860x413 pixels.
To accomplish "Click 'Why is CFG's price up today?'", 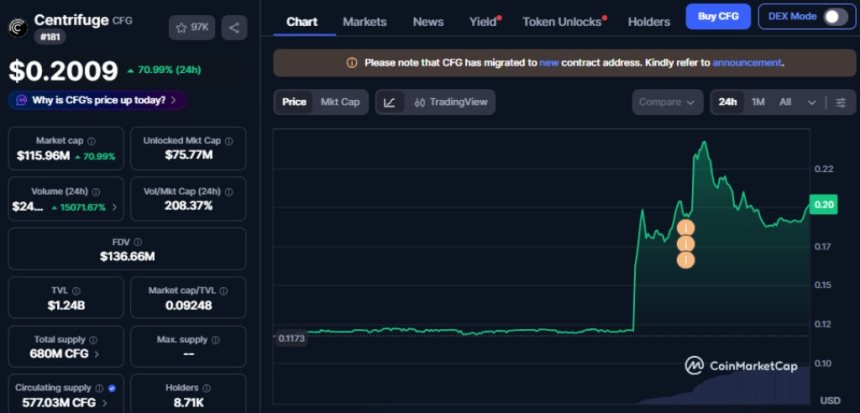I will coord(97,100).
